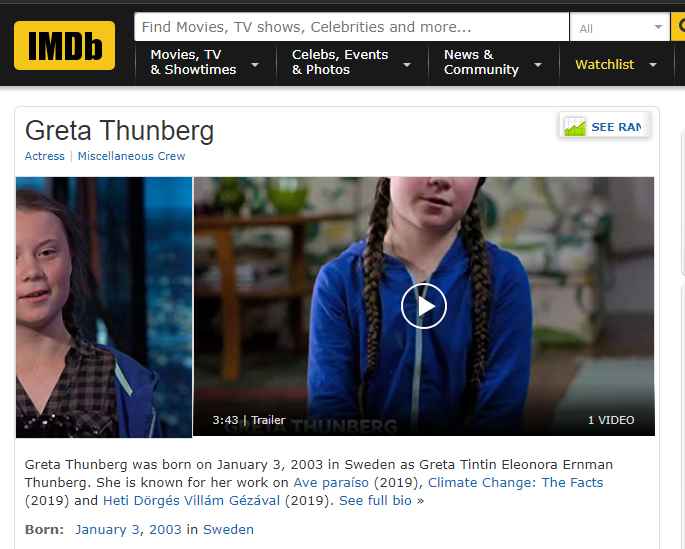
Task: Play the Greta Thunberg trailer video
Action: click(x=423, y=306)
